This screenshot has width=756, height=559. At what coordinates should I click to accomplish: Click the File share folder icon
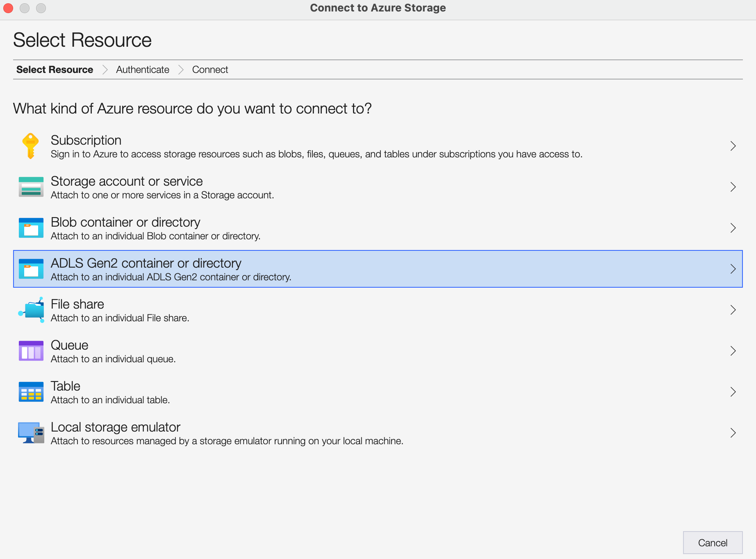tap(31, 310)
